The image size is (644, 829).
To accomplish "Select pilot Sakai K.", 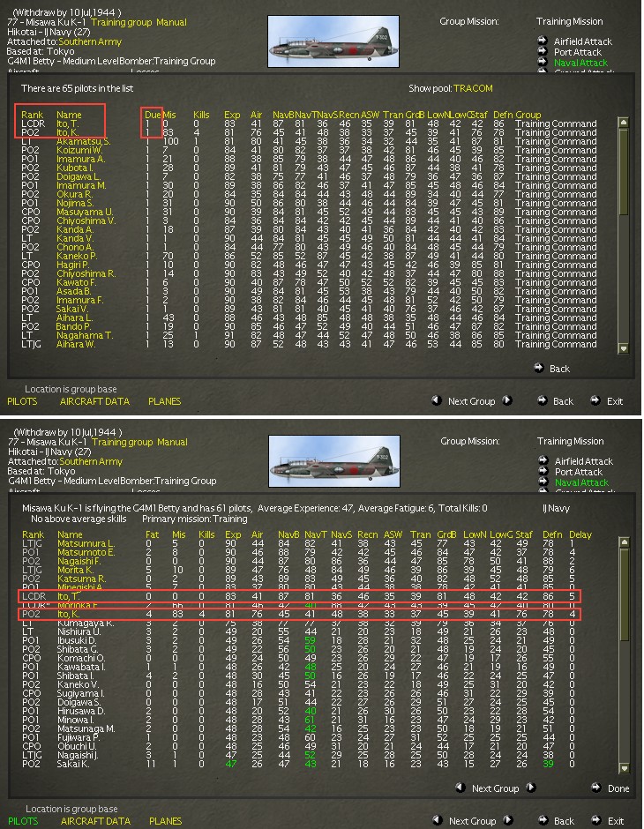I will [x=73, y=764].
